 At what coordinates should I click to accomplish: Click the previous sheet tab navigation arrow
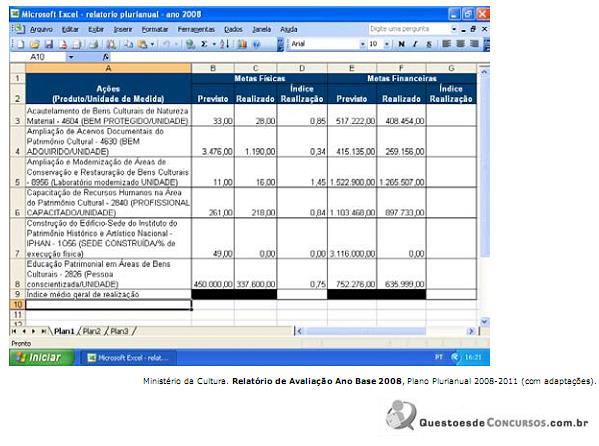(x=24, y=331)
